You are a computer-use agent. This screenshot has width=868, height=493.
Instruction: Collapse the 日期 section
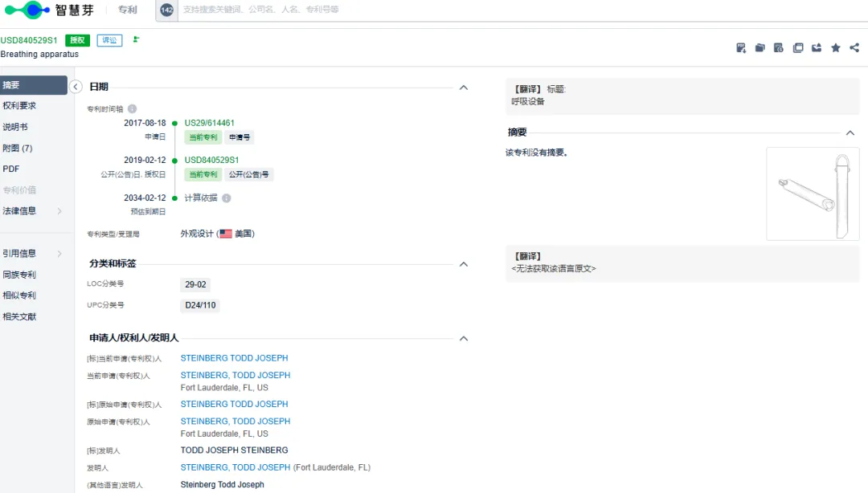464,88
